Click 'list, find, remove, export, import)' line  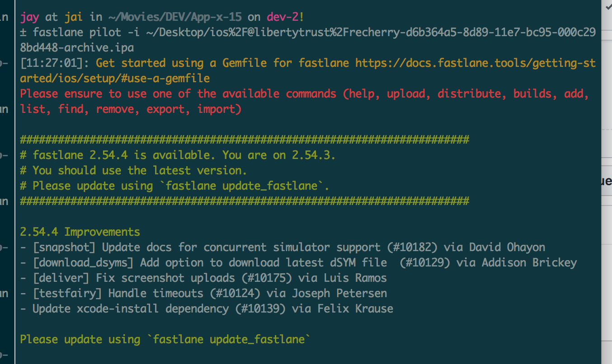click(x=131, y=109)
